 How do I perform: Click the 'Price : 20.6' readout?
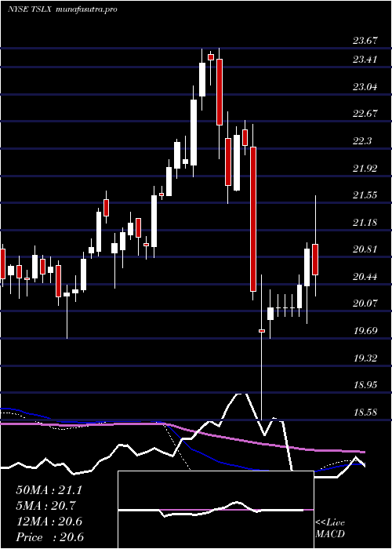point(49,537)
